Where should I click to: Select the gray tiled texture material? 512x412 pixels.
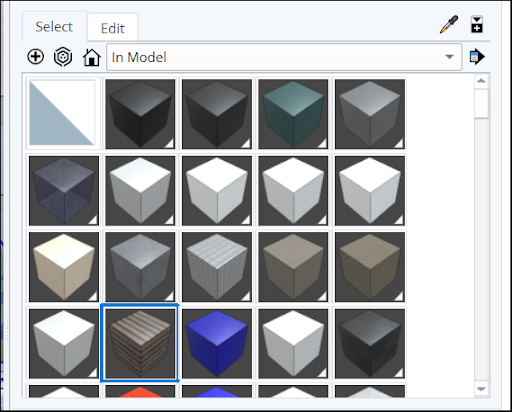pyautogui.click(x=217, y=267)
